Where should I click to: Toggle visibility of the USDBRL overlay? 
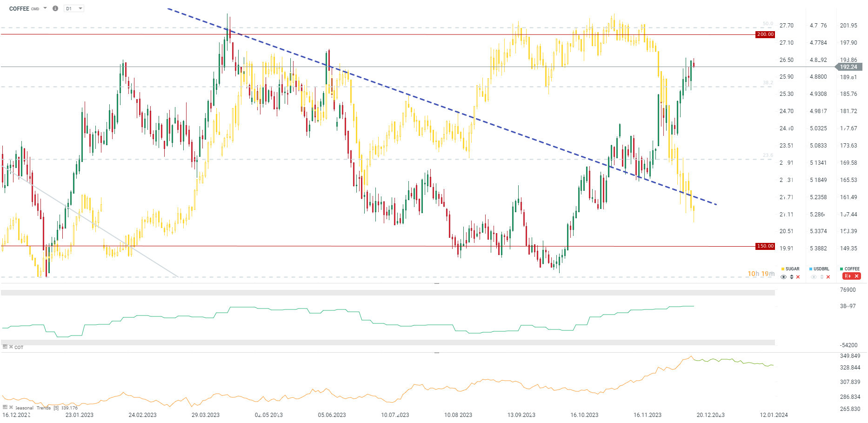(814, 277)
